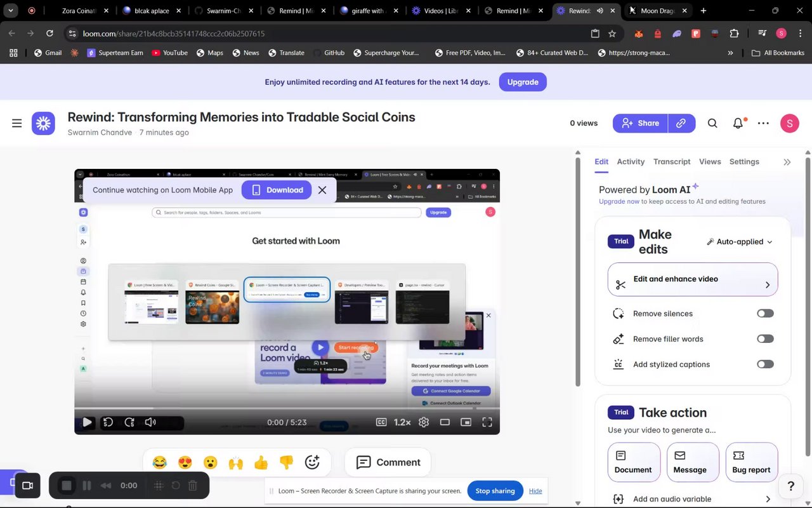812x508 pixels.
Task: Open video player settings gear
Action: 424,422
